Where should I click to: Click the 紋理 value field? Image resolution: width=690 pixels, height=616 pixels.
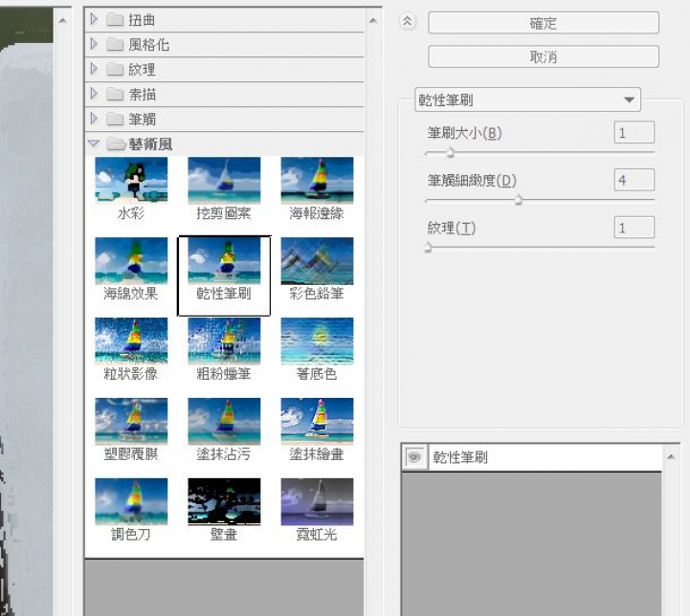tap(634, 228)
